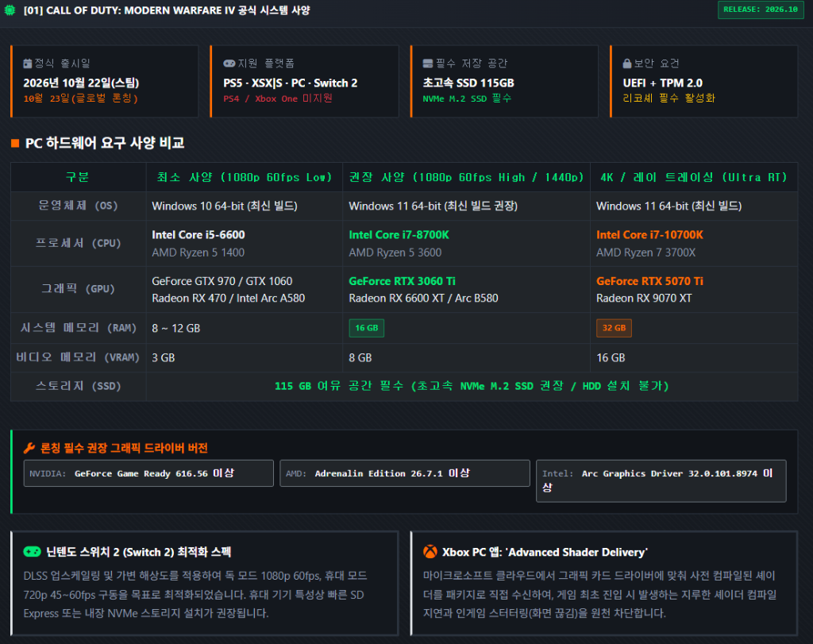Click the 비디오 메모리 (VRAM) row label
Viewport: 813px width, 644px height.
[78, 357]
